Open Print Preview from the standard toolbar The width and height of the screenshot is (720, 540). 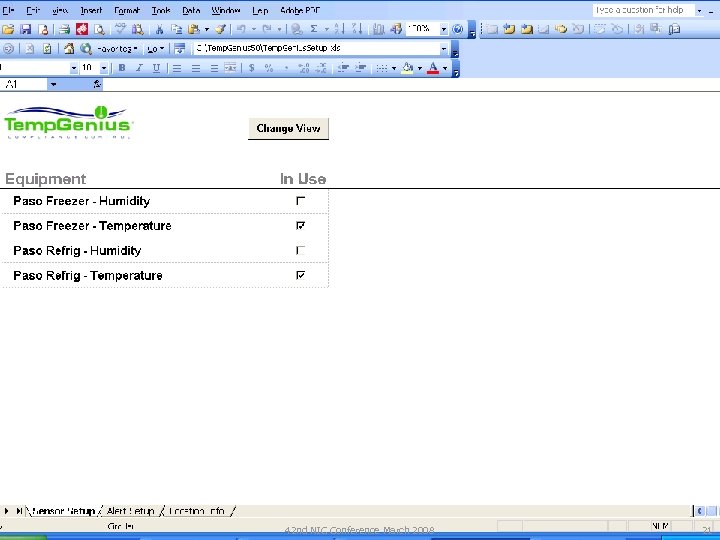pos(99,29)
